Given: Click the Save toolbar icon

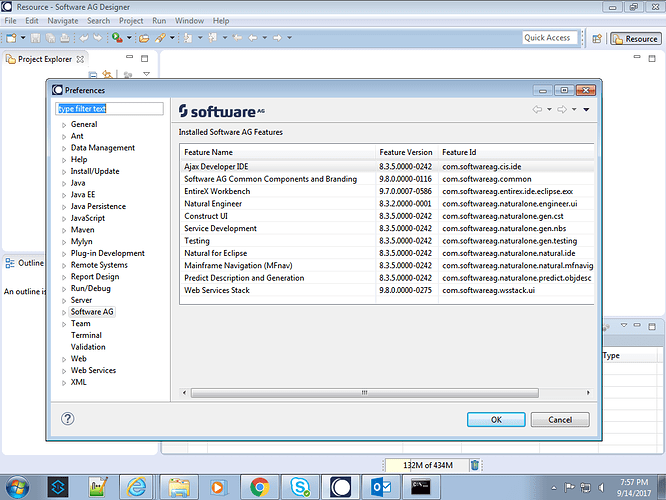Looking at the screenshot, I should (36, 38).
